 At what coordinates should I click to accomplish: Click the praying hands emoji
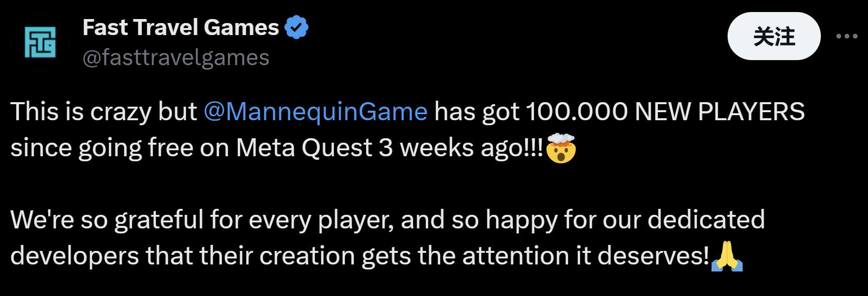727,256
